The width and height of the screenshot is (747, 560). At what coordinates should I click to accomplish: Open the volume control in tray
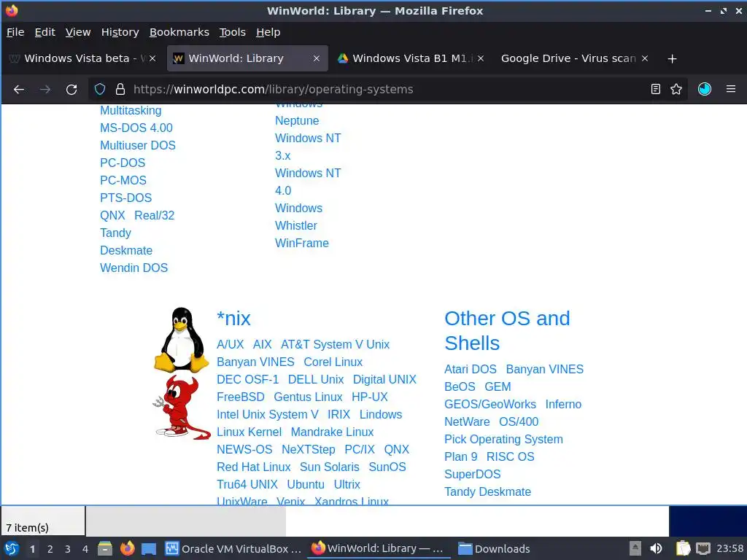[x=656, y=548]
